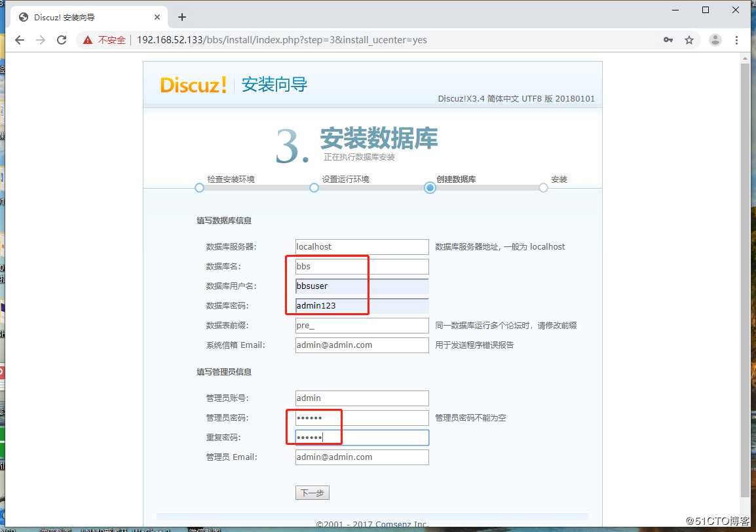
Task: Click the Discuz!X3.4 version text
Action: (516, 98)
